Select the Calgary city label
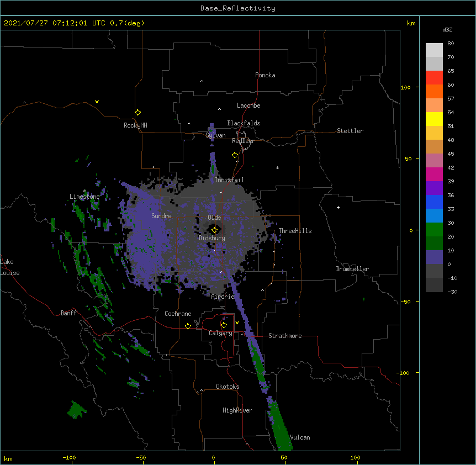 (220, 333)
